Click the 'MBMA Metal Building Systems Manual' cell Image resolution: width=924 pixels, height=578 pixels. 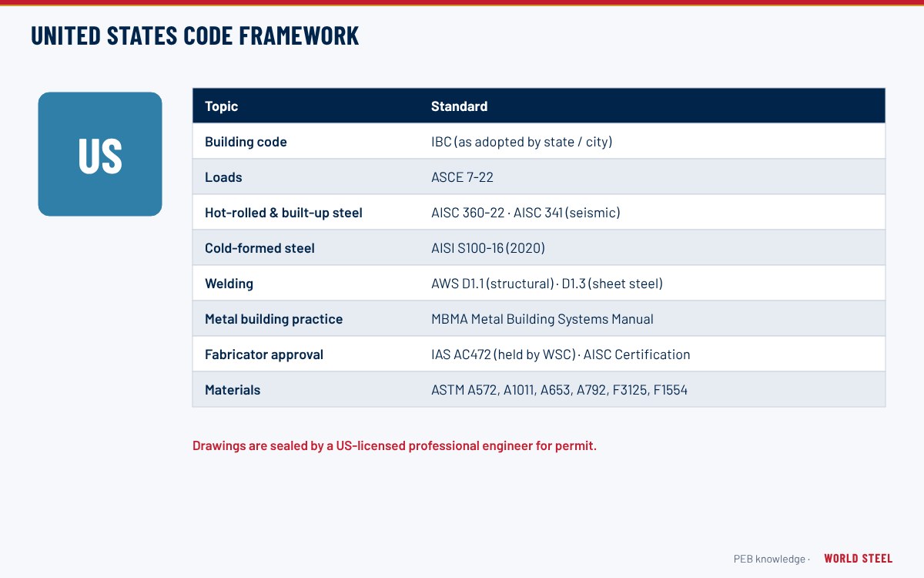pos(542,319)
